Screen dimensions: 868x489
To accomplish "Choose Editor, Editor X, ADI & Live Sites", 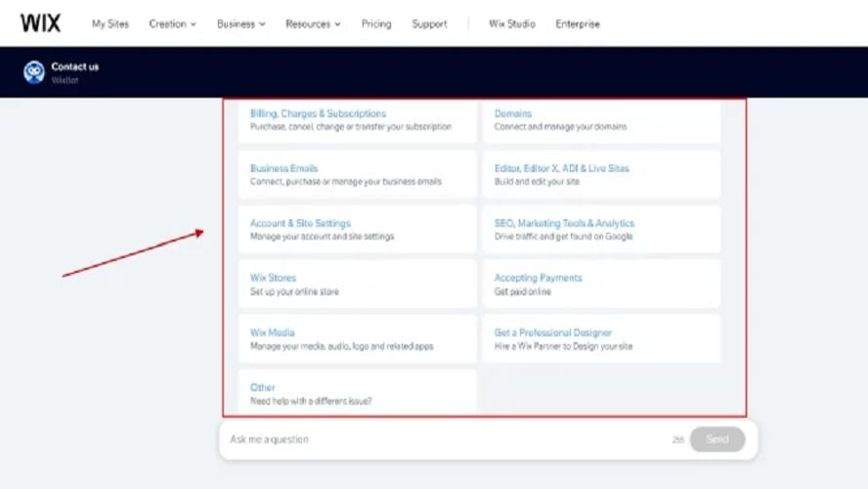I will (x=602, y=174).
